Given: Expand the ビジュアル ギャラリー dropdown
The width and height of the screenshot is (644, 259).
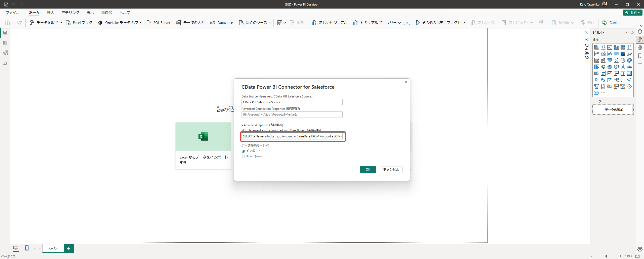Looking at the screenshot, I should (399, 23).
